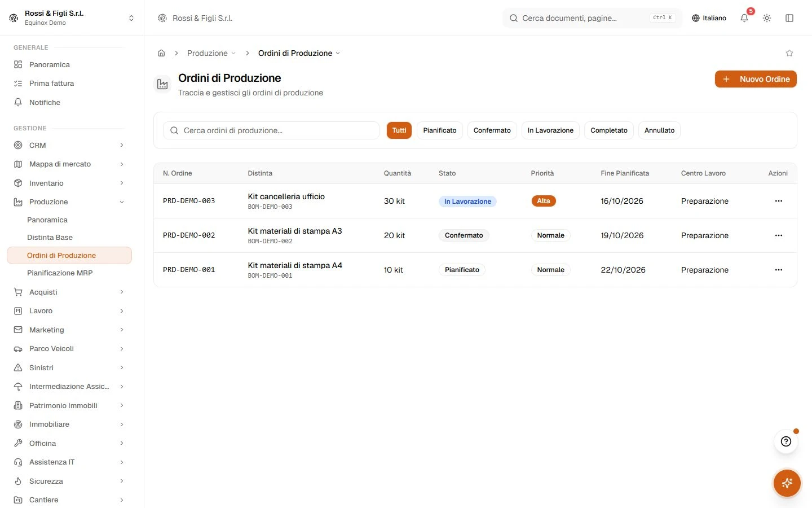
Task: Toggle the sidebar panel icon
Action: tap(789, 18)
